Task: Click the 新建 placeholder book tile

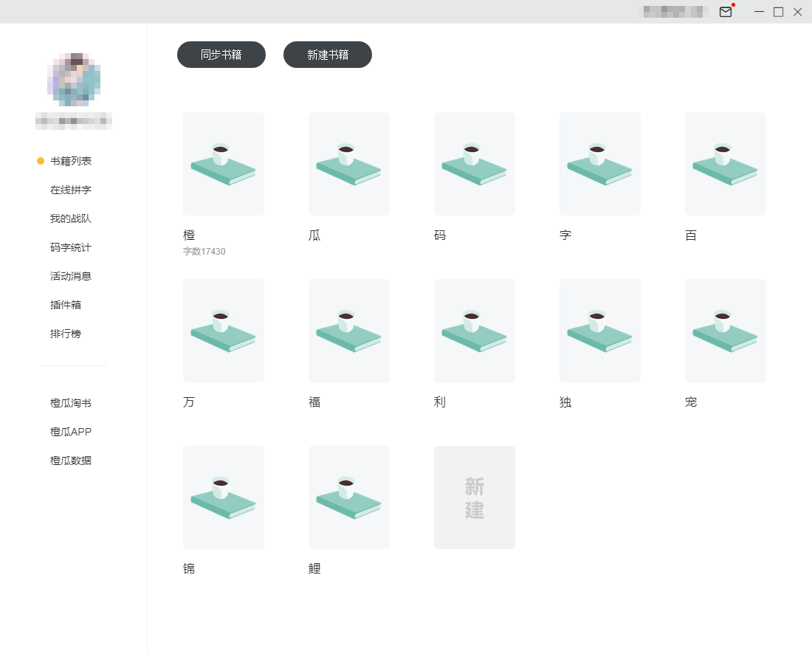Action: click(x=475, y=497)
